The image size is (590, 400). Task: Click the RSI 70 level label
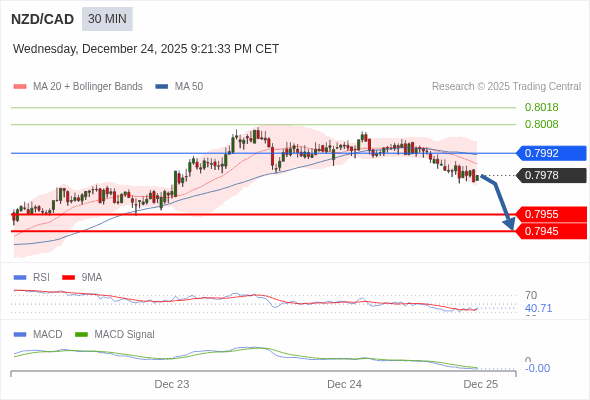pyautogui.click(x=531, y=295)
